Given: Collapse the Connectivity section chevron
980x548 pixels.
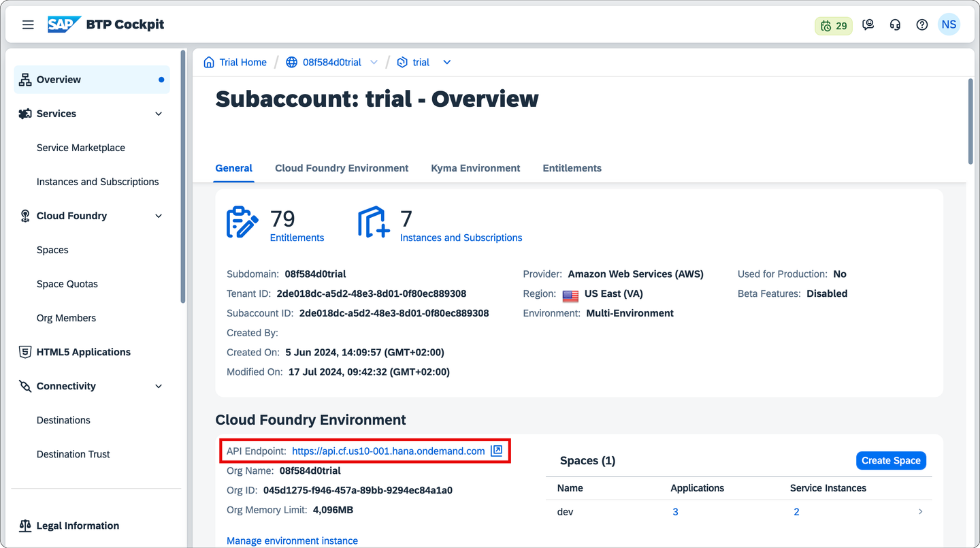Looking at the screenshot, I should [x=159, y=386].
